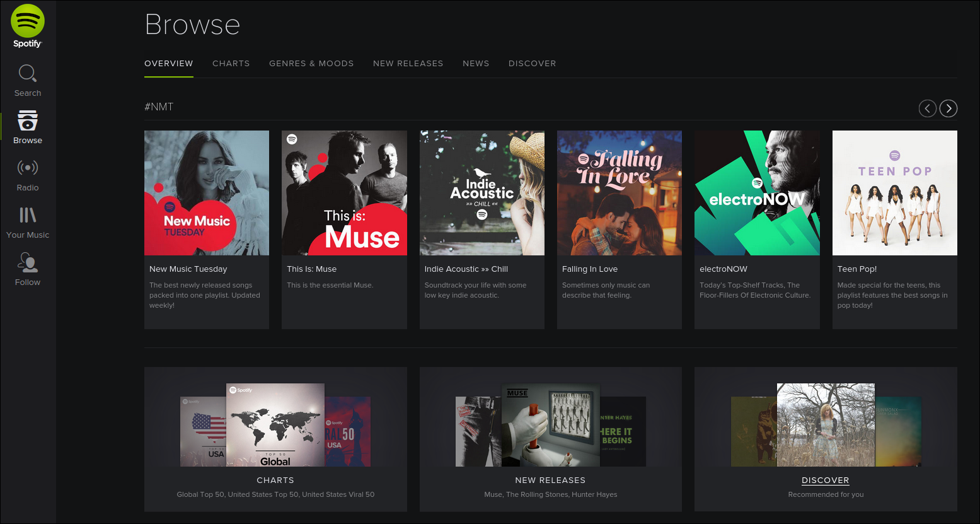Click the right arrow to scroll #NMT carousel
The image size is (980, 524).
point(948,108)
